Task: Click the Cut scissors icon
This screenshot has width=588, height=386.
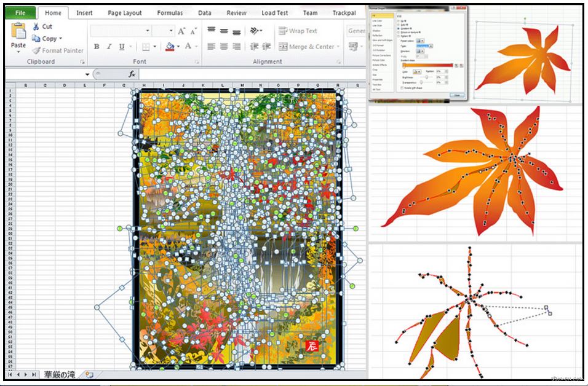Action: click(x=36, y=26)
